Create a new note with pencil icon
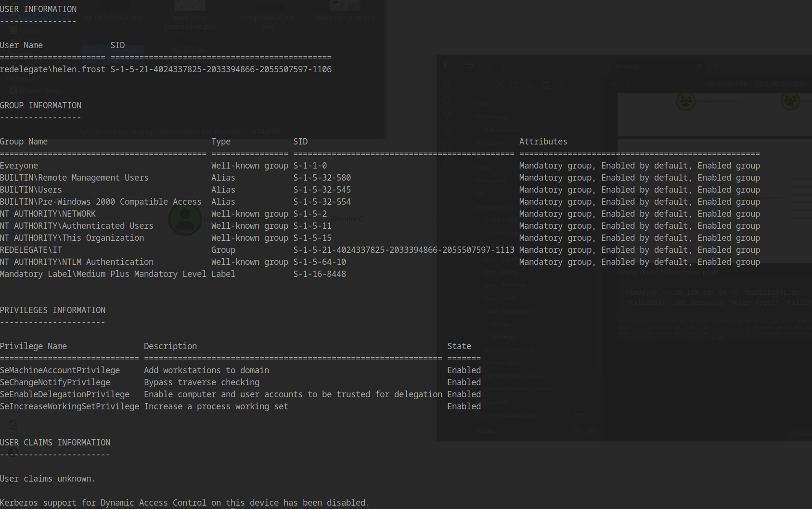This screenshot has height=509, width=812. [x=500, y=85]
